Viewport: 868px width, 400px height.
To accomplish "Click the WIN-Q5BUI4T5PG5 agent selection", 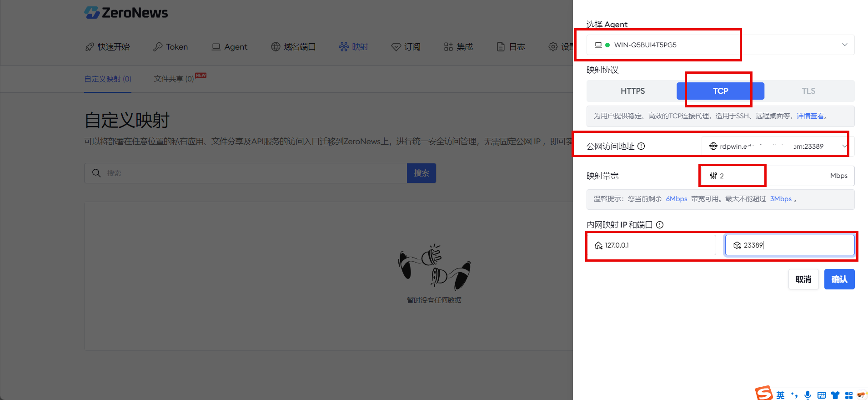I will (x=720, y=45).
